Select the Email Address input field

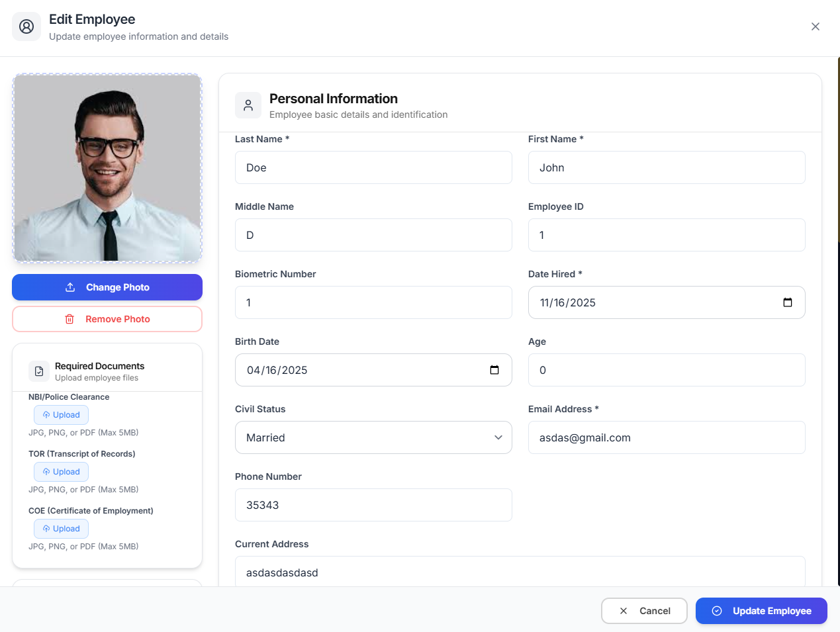tap(666, 437)
